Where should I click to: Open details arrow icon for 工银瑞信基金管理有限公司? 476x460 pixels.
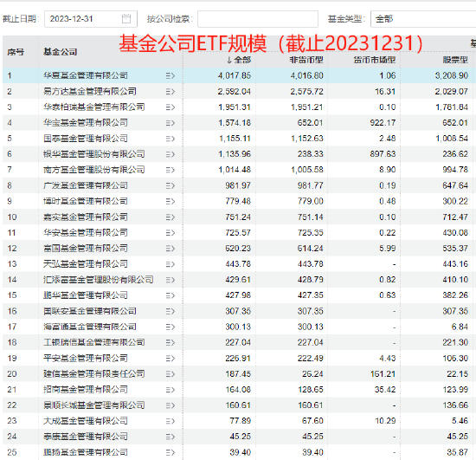coord(170,343)
